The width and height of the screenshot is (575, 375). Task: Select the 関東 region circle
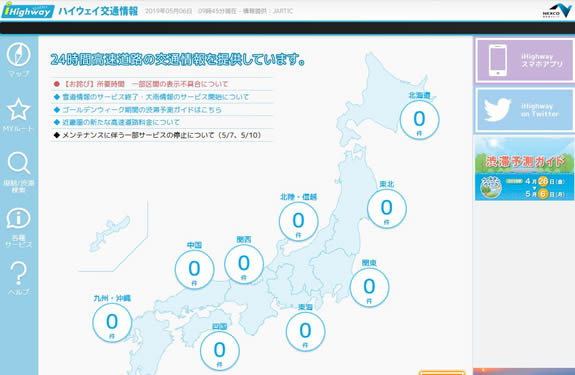370,287
